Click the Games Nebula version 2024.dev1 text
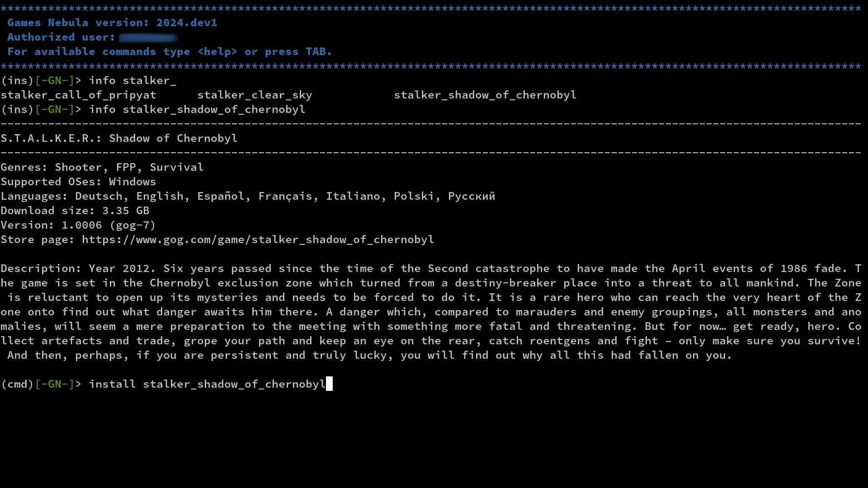 coord(112,23)
